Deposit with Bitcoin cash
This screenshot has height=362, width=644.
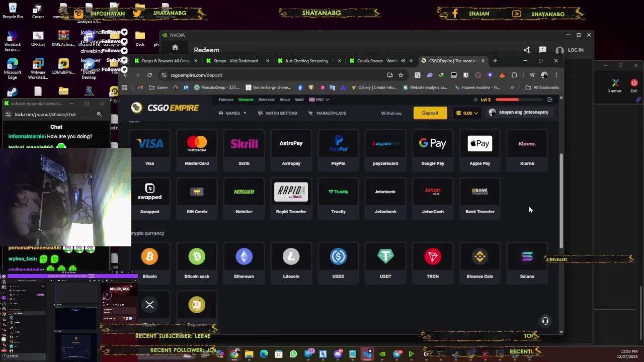click(x=197, y=263)
